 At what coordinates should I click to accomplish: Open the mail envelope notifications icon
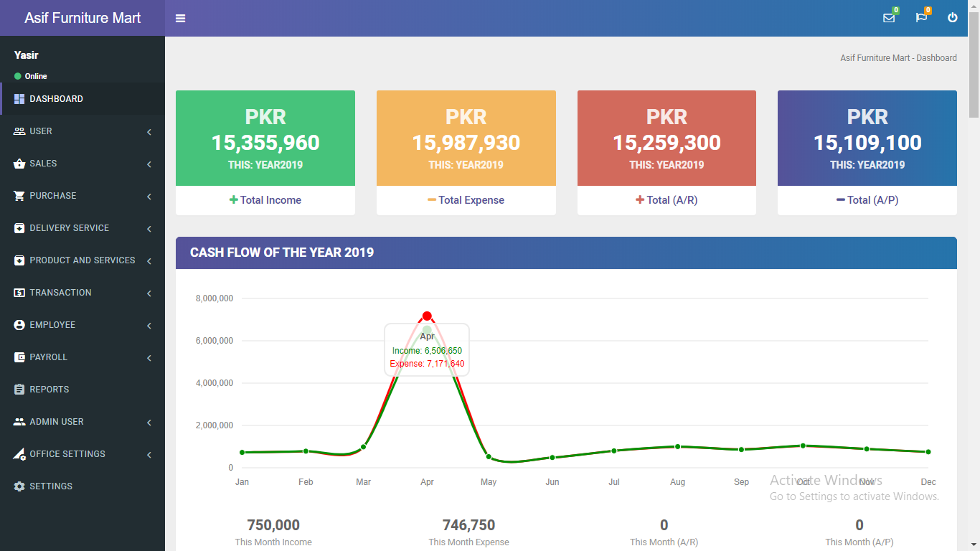pyautogui.click(x=889, y=18)
